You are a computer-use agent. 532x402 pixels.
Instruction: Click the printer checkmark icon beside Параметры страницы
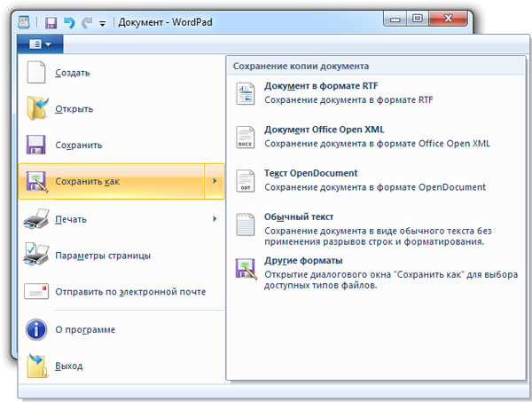(36, 254)
